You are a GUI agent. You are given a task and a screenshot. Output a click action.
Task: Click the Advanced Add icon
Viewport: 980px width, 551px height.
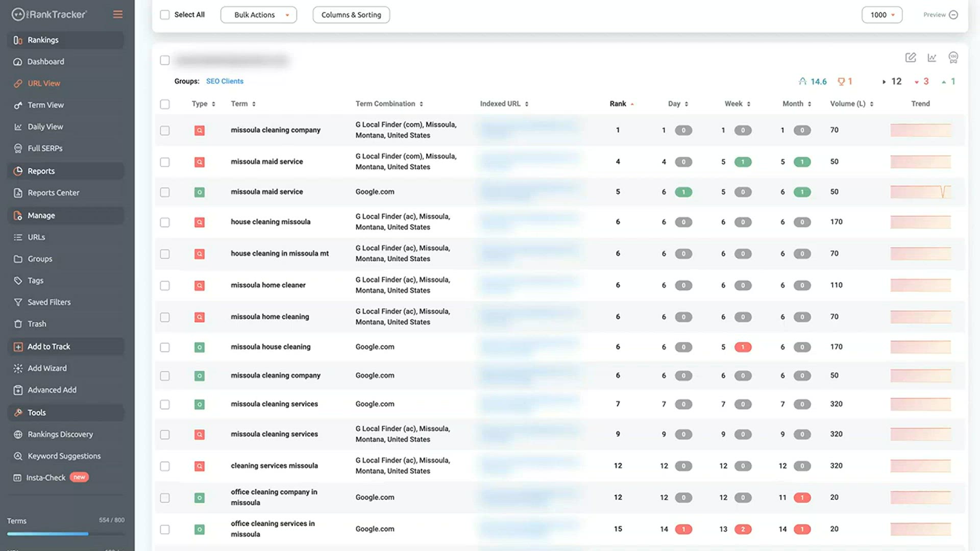pyautogui.click(x=18, y=390)
